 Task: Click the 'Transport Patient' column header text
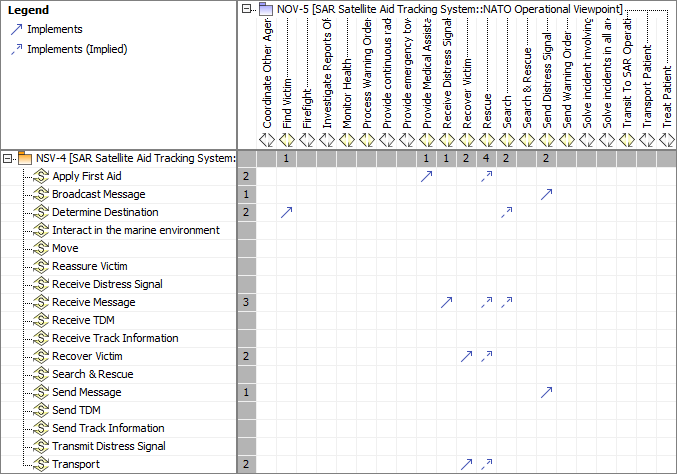[x=647, y=86]
